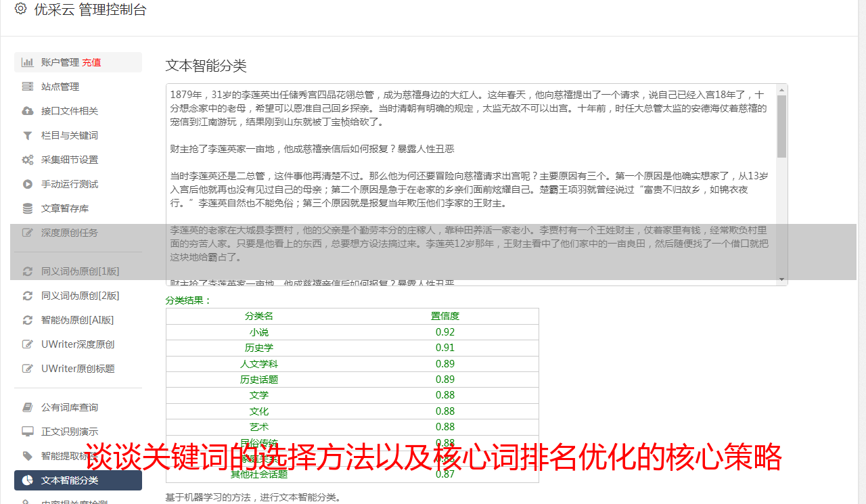Click the bar chart icon for 账户管理

(28, 62)
